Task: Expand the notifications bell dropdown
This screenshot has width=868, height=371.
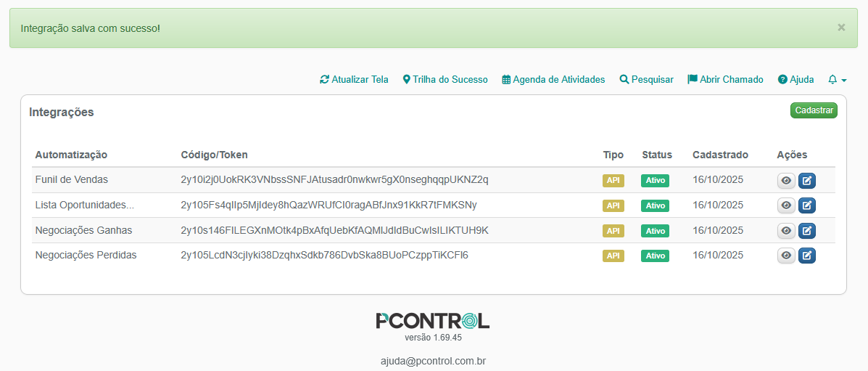Action: pyautogui.click(x=837, y=80)
